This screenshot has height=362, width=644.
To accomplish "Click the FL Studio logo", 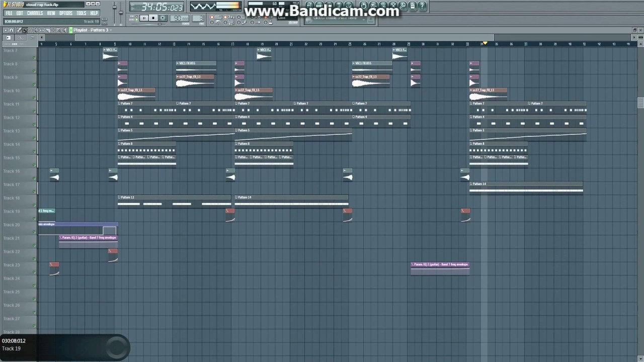I will point(14,5).
